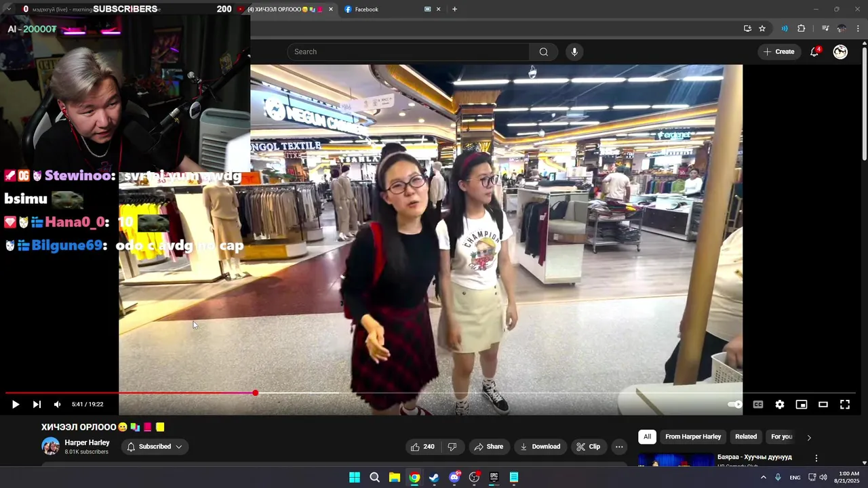This screenshot has height=488, width=868.
Task: Open Discord from the taskbar
Action: pyautogui.click(x=454, y=477)
